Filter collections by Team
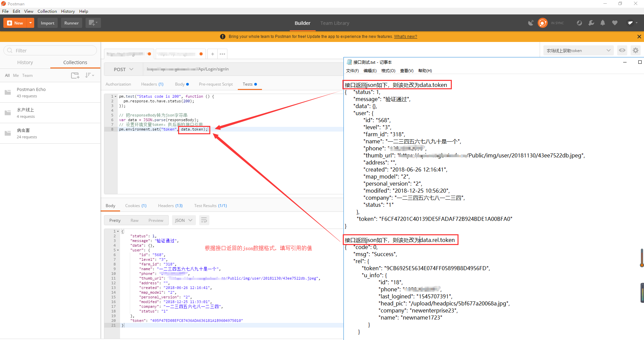 28,76
